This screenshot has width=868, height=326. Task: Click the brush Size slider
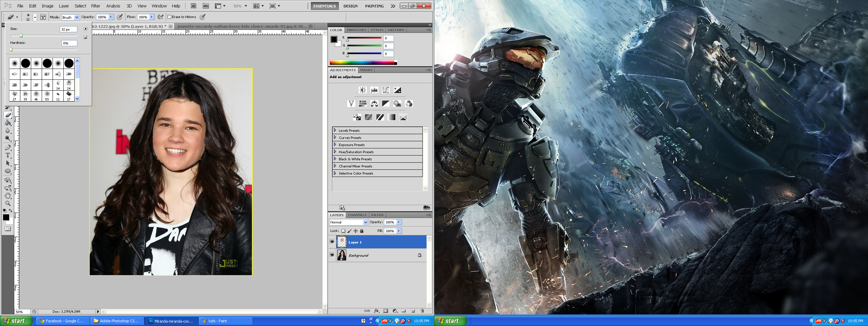tap(44, 36)
